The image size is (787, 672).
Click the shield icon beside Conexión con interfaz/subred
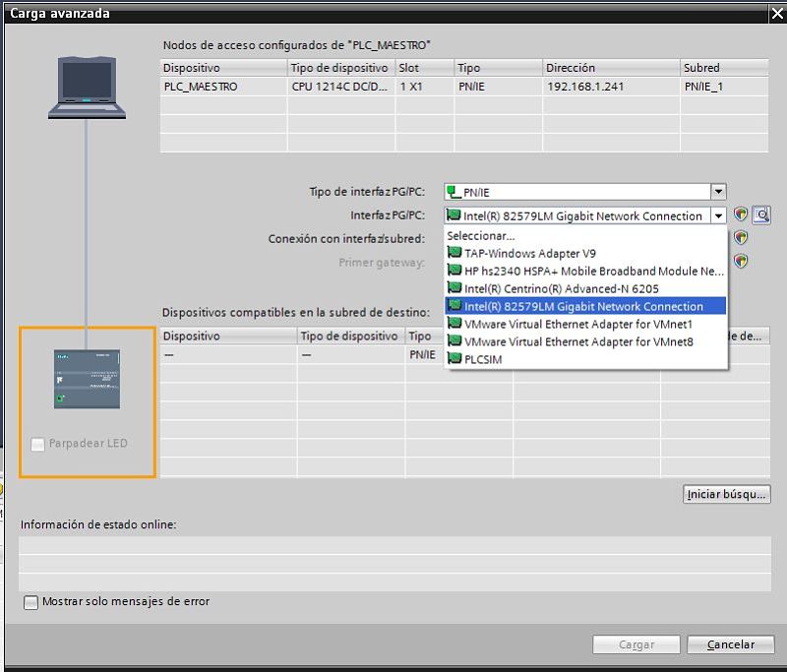point(742,238)
